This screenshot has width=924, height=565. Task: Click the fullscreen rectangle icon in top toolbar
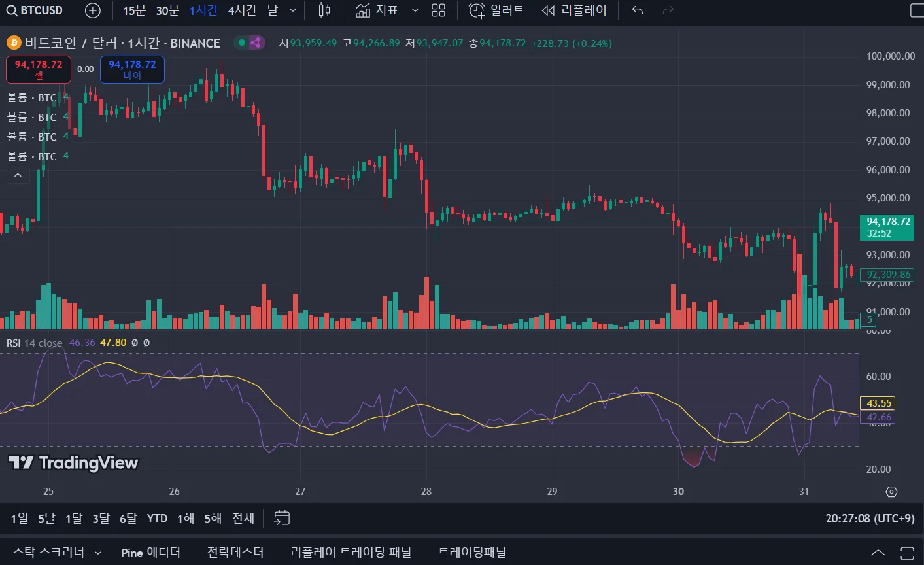[x=917, y=10]
